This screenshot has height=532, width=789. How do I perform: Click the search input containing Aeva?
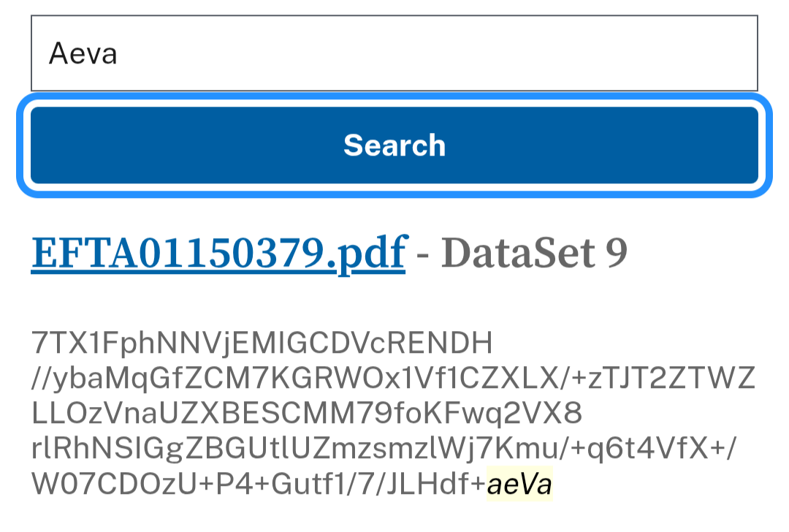click(394, 53)
